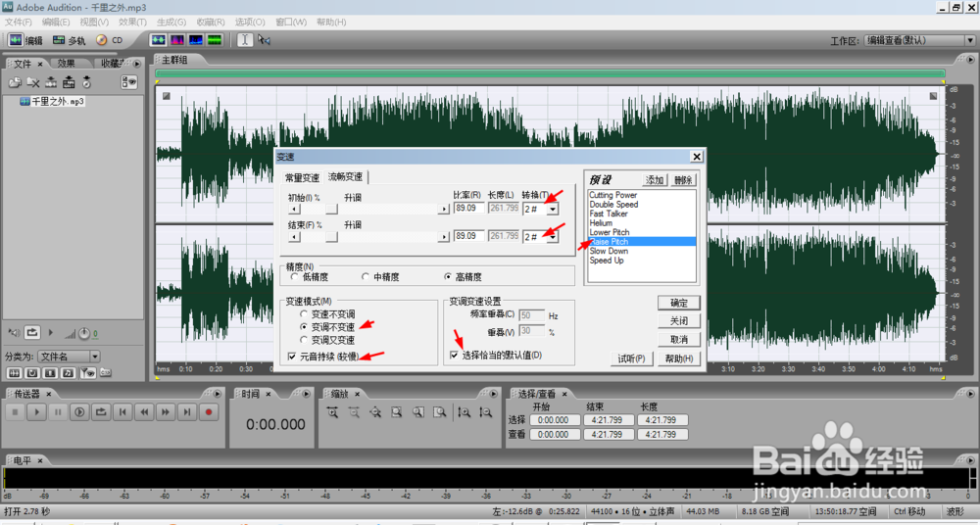Select spectral phase display (green) icon
This screenshot has width=980, height=525.
coord(215,40)
